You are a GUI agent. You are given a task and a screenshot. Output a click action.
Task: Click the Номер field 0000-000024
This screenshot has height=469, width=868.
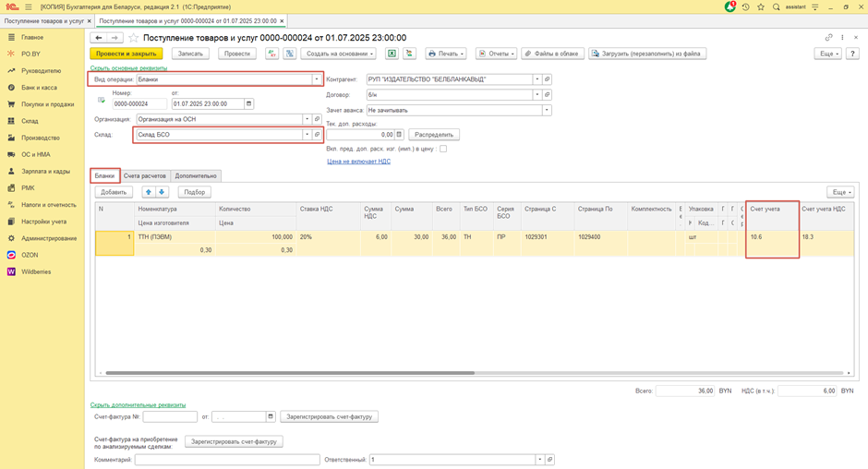pyautogui.click(x=139, y=103)
